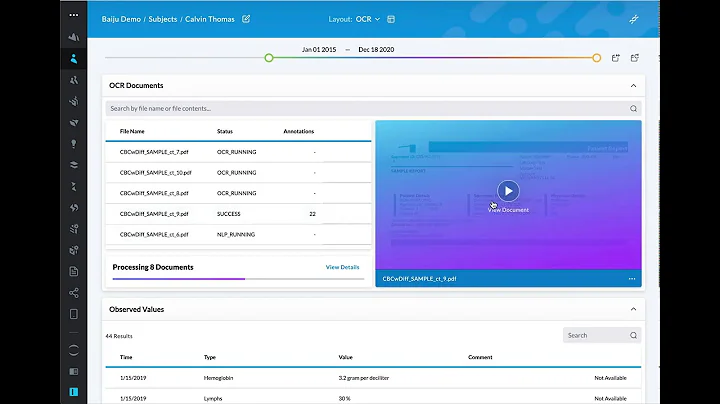
Task: Sort by Annotations column header
Action: [x=299, y=131]
